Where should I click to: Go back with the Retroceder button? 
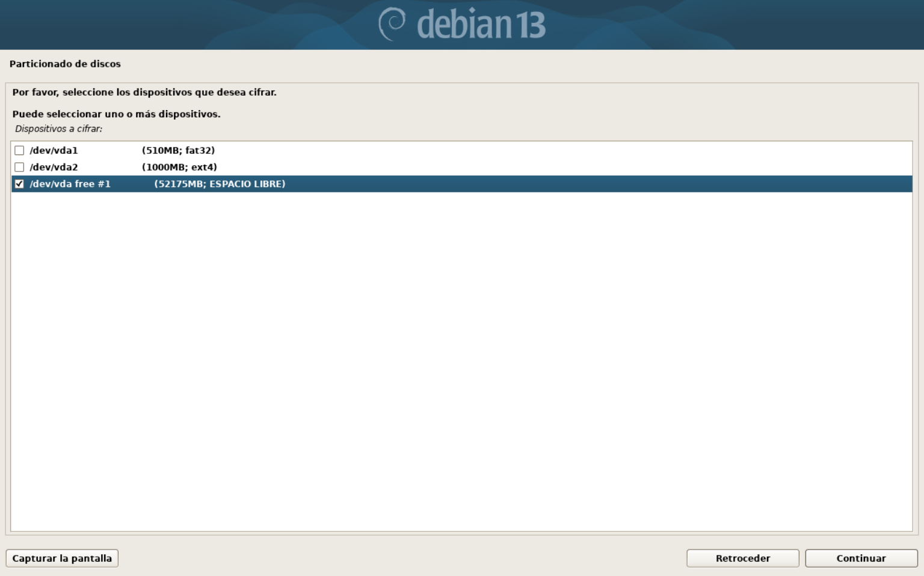742,558
